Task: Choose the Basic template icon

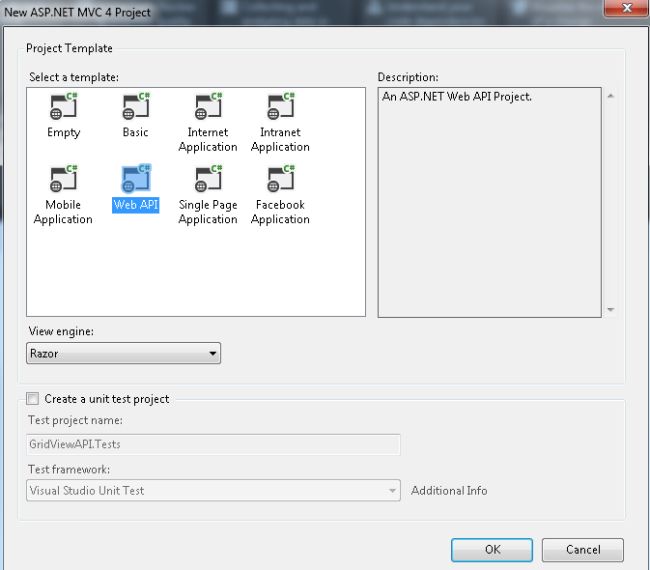Action: (136, 107)
